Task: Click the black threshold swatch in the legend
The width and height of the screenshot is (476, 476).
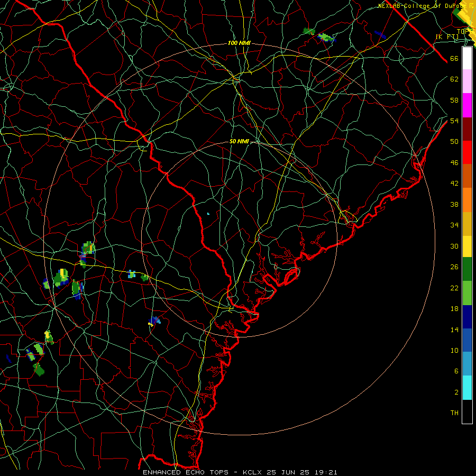Action: click(467, 411)
